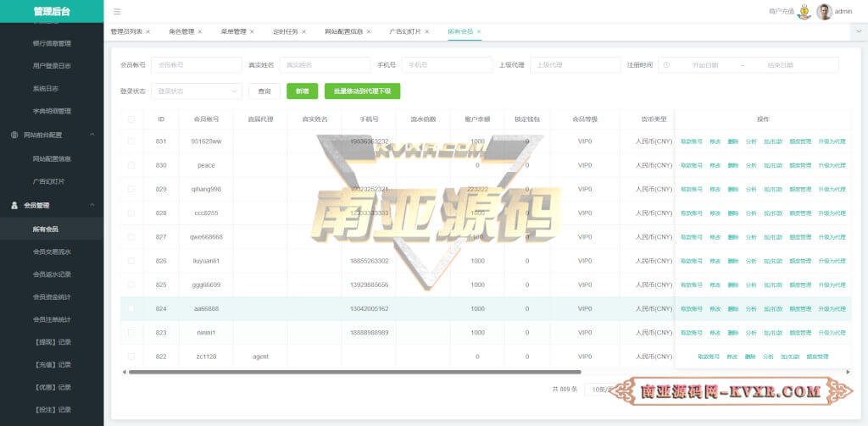Open the 登录状态 dropdown
Image resolution: width=868 pixels, height=426 pixels.
[197, 91]
